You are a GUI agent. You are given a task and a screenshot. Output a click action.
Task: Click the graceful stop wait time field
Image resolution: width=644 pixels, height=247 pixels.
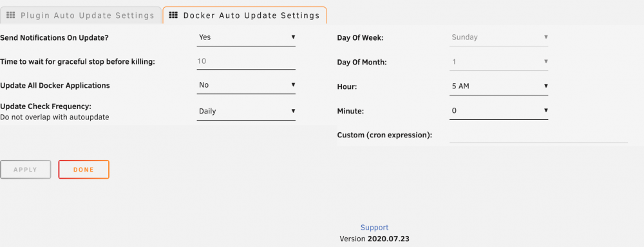(246, 62)
